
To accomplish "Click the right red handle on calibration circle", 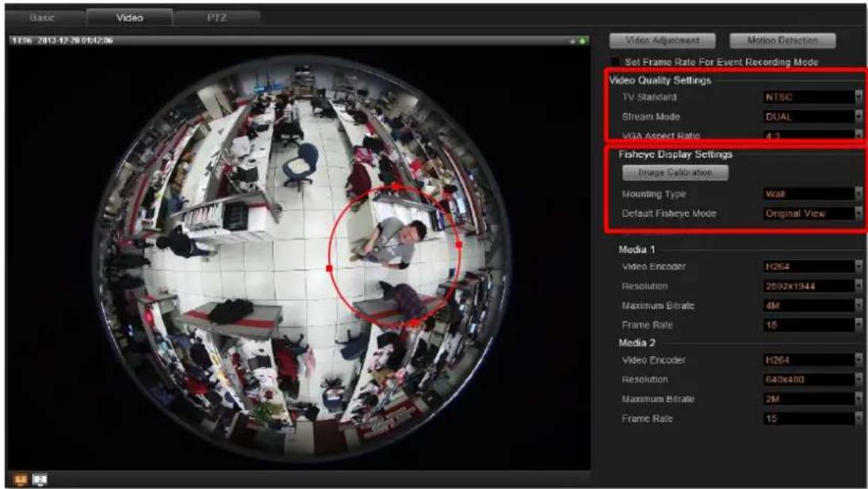I will point(458,244).
